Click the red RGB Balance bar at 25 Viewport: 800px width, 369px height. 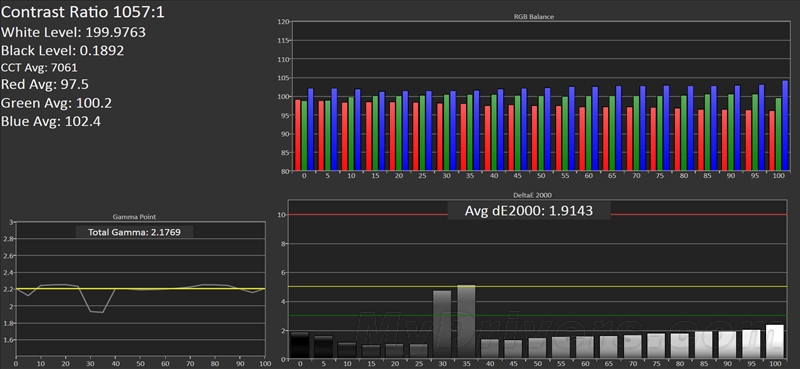(x=416, y=137)
